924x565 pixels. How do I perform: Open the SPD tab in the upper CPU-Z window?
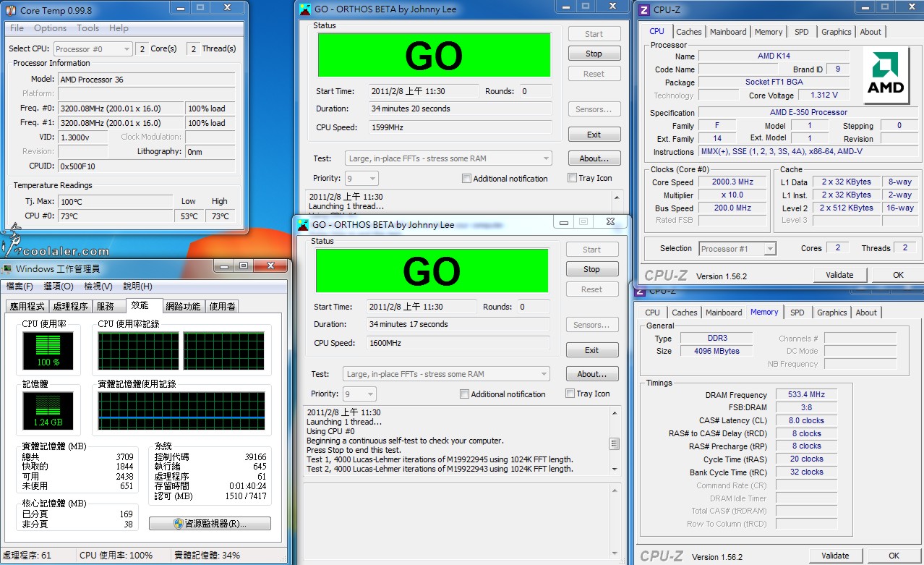pos(801,32)
